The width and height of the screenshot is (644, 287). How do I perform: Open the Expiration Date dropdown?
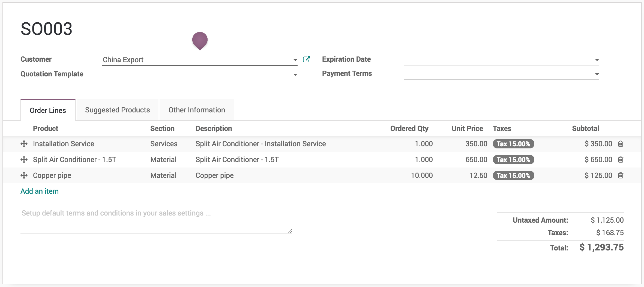(x=597, y=60)
